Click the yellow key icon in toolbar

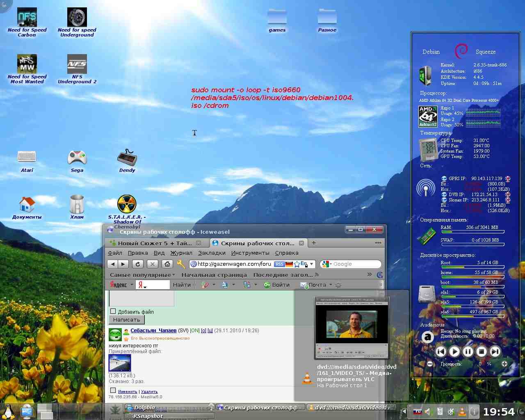click(181, 264)
